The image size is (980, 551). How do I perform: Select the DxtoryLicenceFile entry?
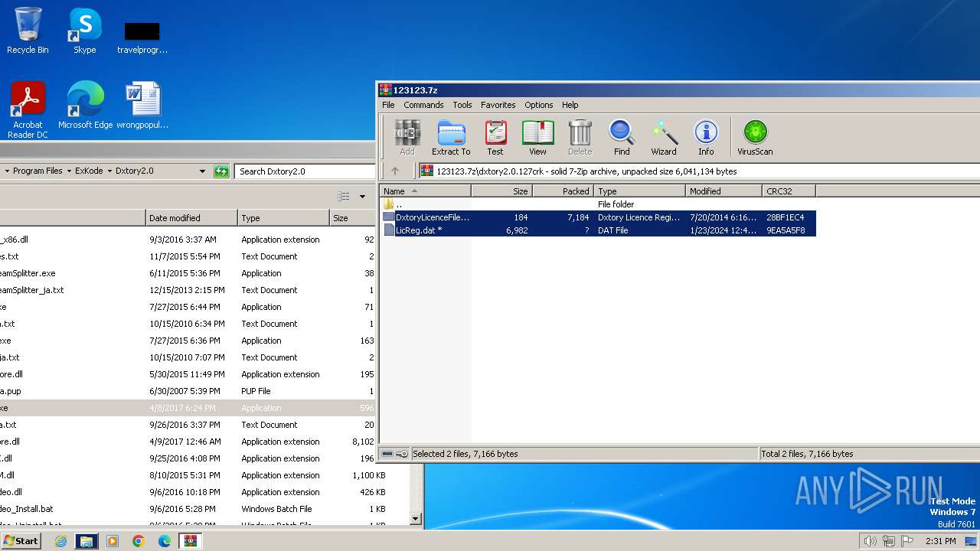[598, 217]
